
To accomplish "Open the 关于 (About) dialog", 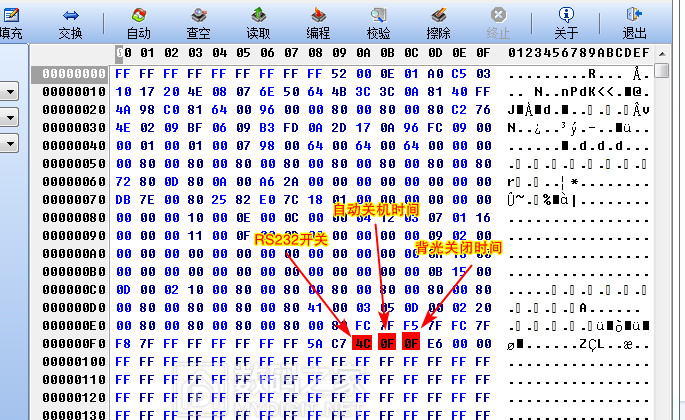I will [567, 15].
